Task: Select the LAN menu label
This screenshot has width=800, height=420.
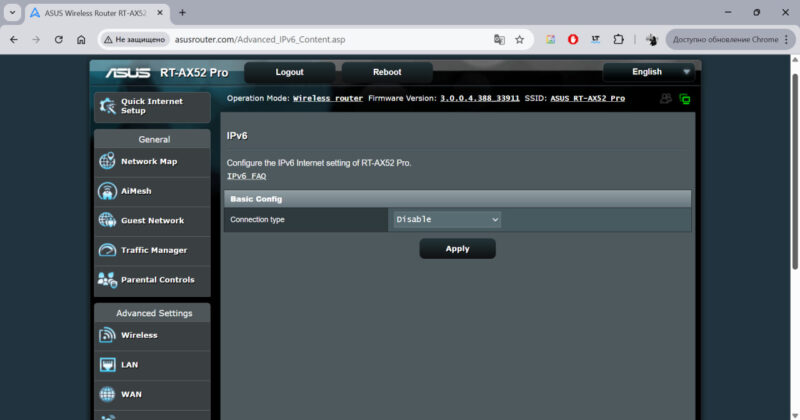Action: [130, 365]
